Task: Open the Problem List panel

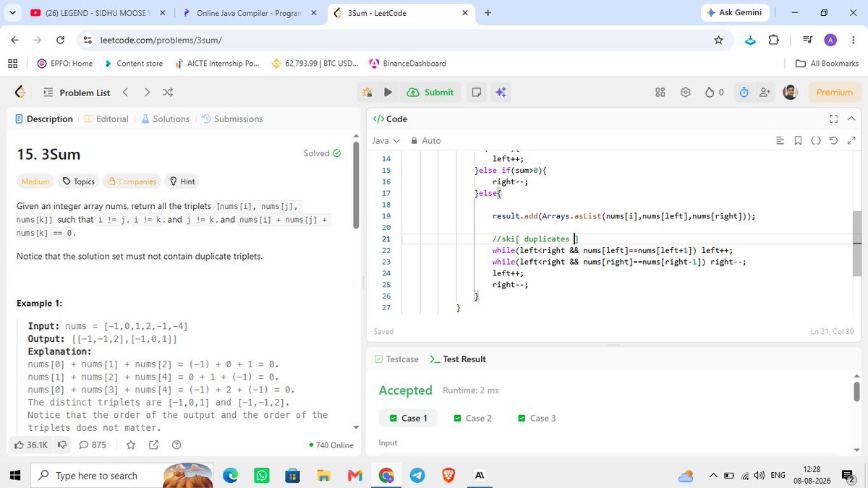Action: pos(77,93)
